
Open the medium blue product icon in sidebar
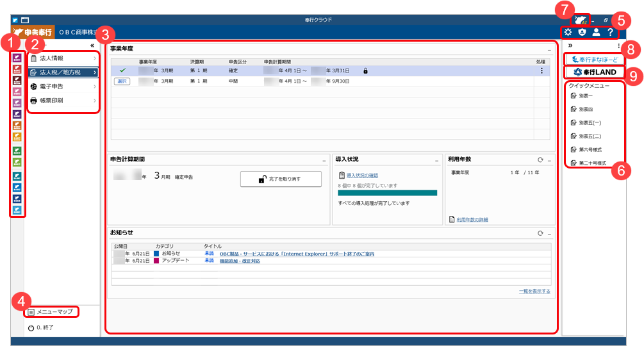click(x=17, y=188)
